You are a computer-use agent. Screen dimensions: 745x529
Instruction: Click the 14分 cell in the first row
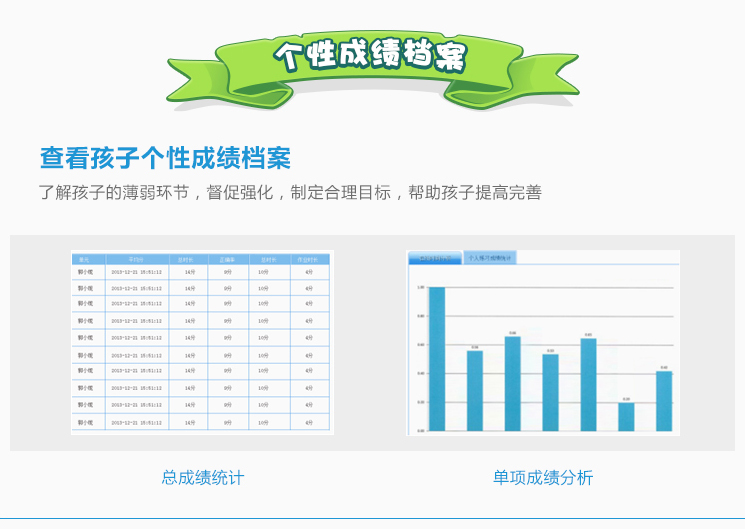coord(189,272)
